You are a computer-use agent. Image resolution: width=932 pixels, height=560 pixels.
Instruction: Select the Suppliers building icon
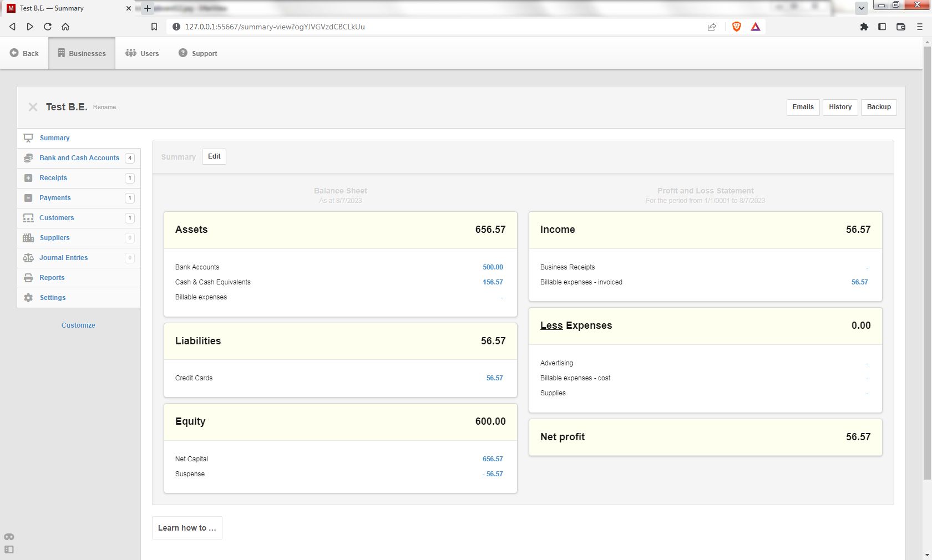(x=28, y=238)
